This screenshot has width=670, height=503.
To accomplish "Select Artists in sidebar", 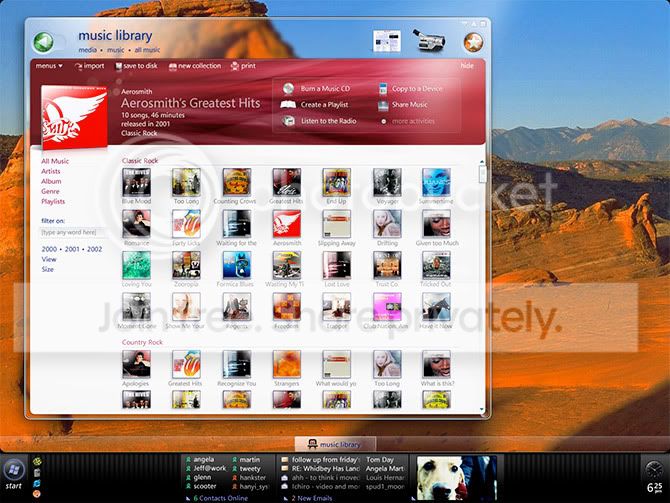I will [51, 171].
